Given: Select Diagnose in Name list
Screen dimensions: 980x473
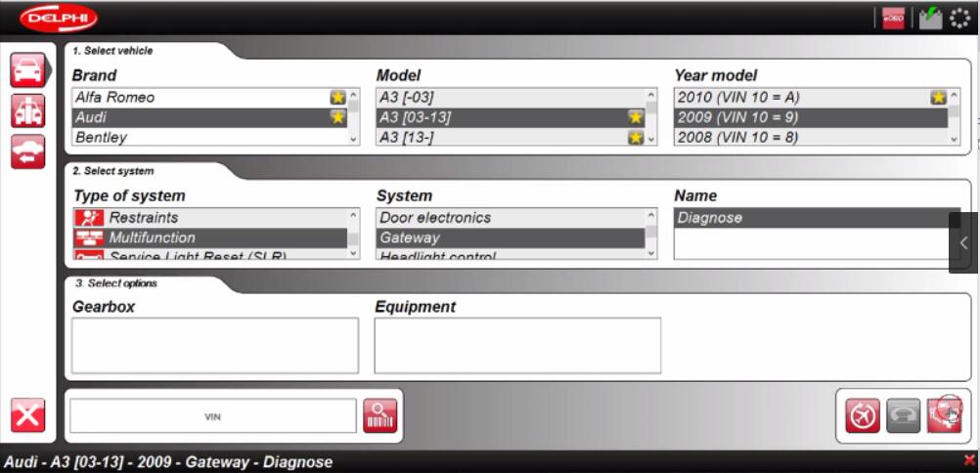Looking at the screenshot, I should (817, 218).
